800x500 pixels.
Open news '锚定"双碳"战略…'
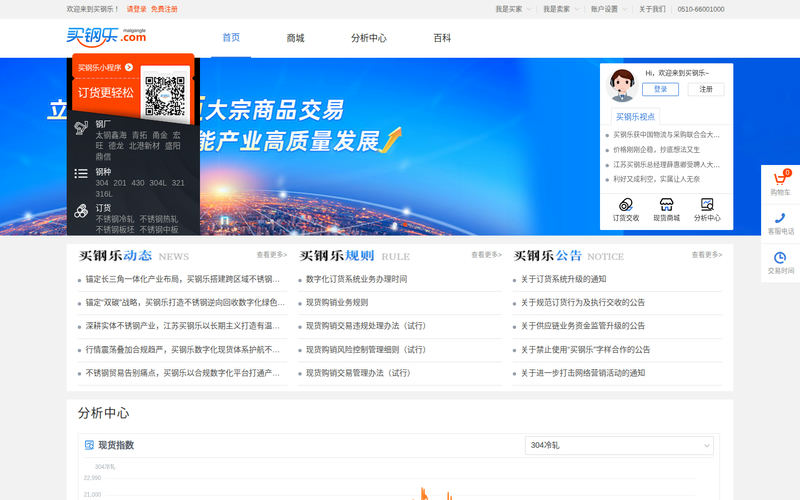point(185,303)
